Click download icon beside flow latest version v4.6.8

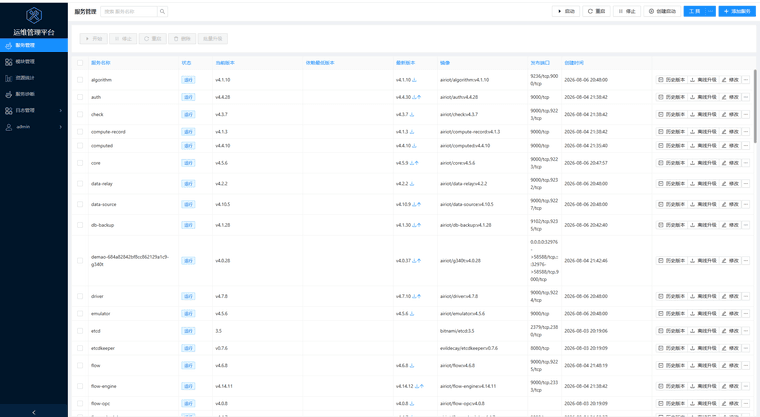pyautogui.click(x=412, y=366)
